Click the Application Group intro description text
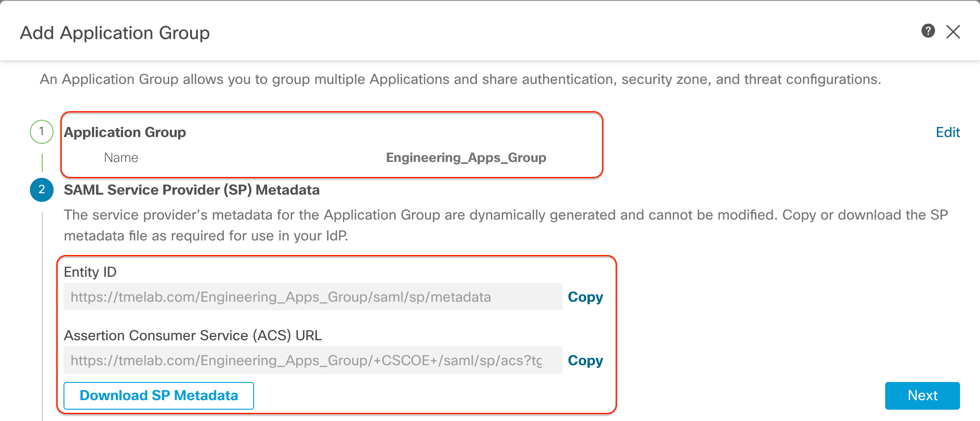980x421 pixels. coord(460,79)
